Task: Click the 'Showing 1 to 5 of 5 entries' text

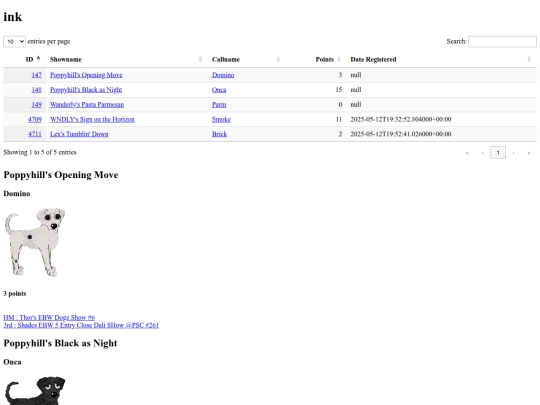Action: 40,152
